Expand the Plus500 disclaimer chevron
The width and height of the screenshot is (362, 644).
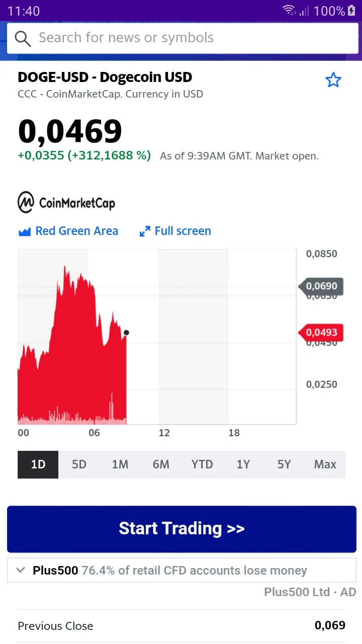click(x=21, y=570)
